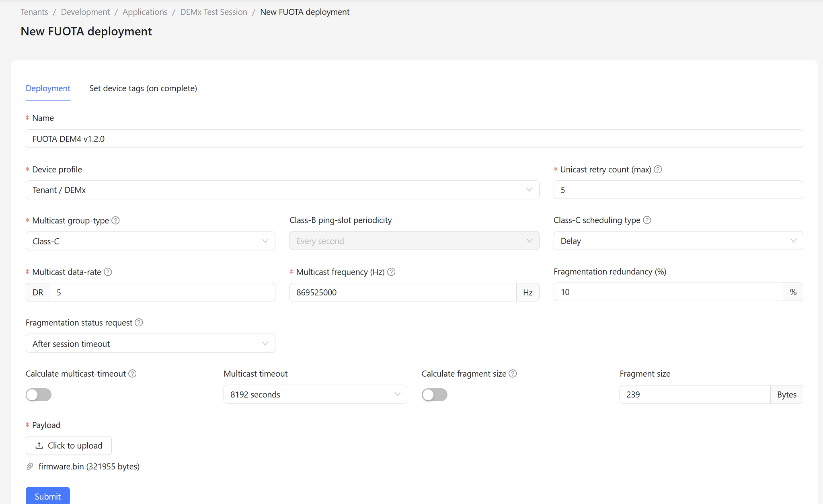Click the Name input field
823x504 pixels.
pos(414,139)
